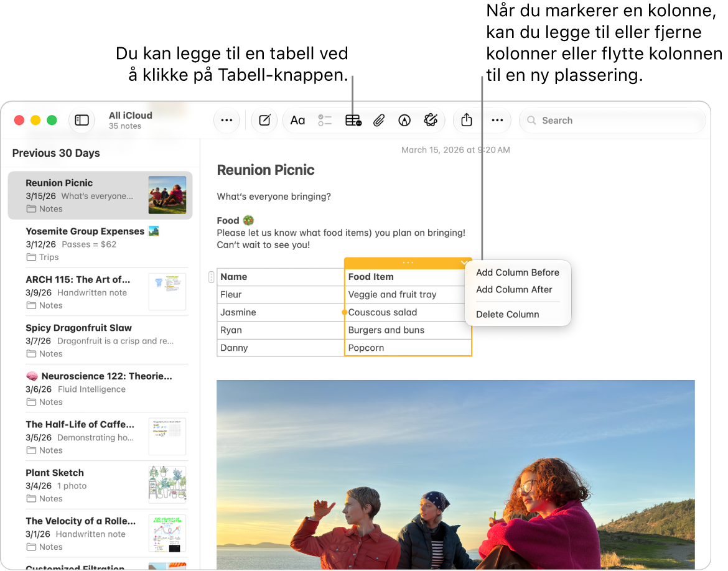Click the Fleur table cell
This screenshot has height=571, width=728.
click(281, 295)
